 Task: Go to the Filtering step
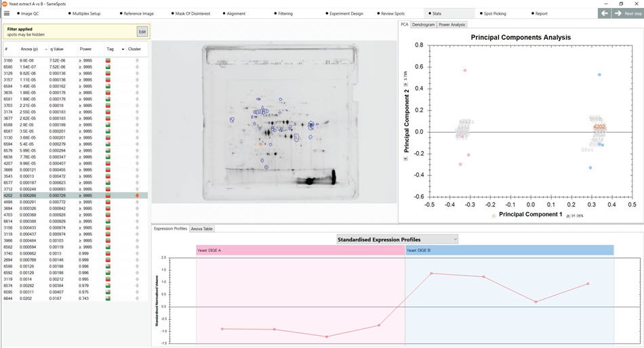pos(283,14)
